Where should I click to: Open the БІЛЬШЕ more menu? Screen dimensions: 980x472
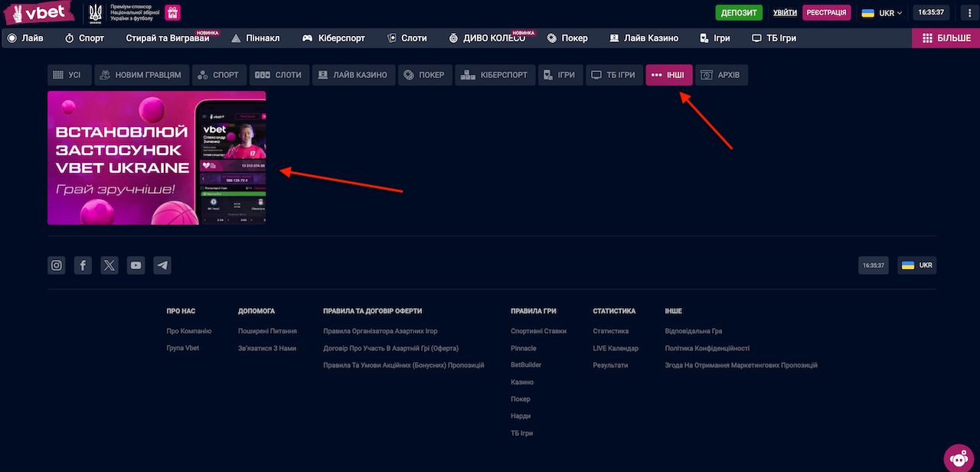946,37
